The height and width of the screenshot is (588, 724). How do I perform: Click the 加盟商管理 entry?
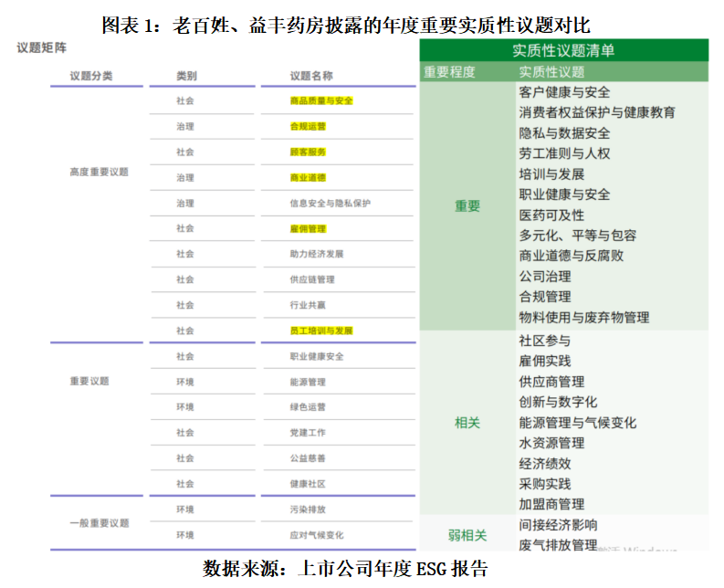point(551,504)
